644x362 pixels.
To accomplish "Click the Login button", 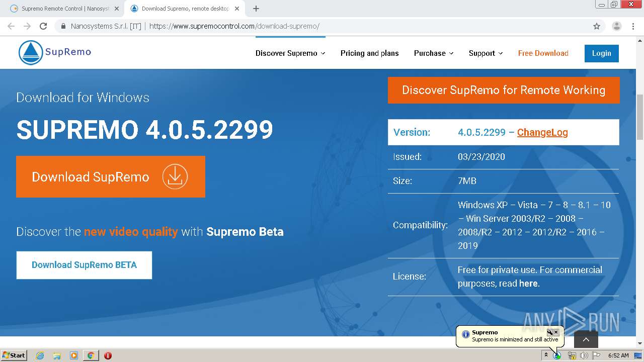I will tap(602, 53).
